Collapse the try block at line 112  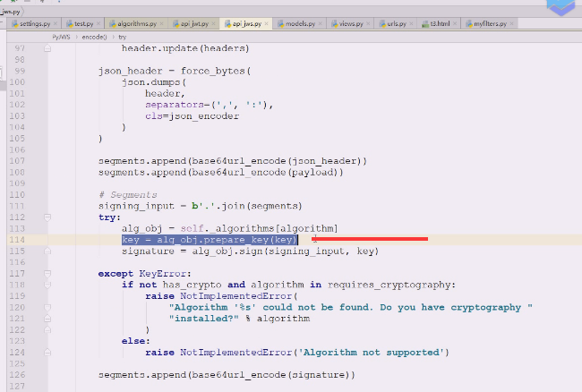point(47,217)
